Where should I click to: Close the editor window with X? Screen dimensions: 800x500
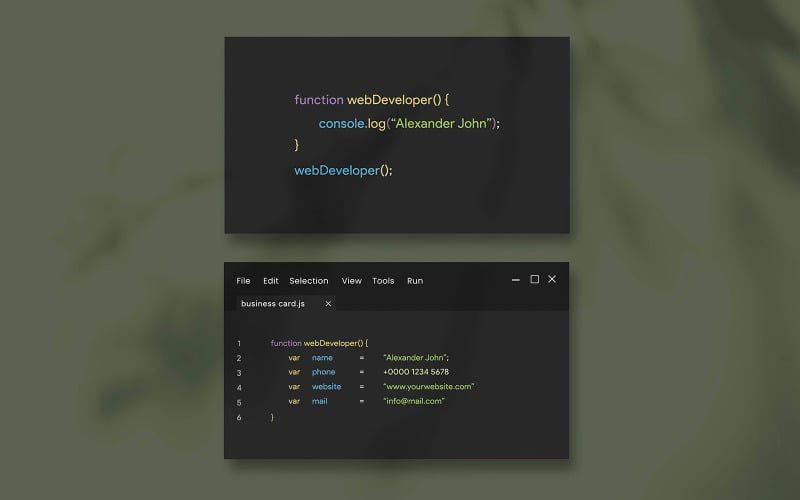click(x=552, y=279)
